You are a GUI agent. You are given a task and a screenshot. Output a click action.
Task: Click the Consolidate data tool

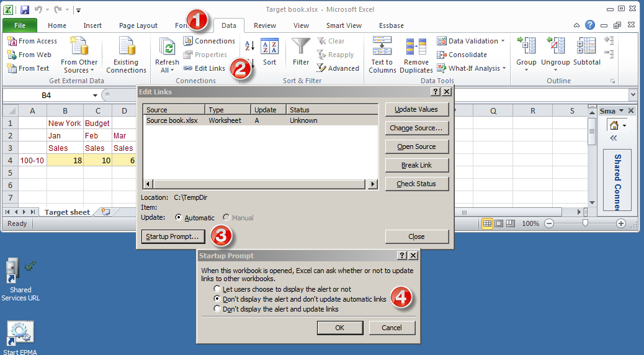tap(462, 55)
